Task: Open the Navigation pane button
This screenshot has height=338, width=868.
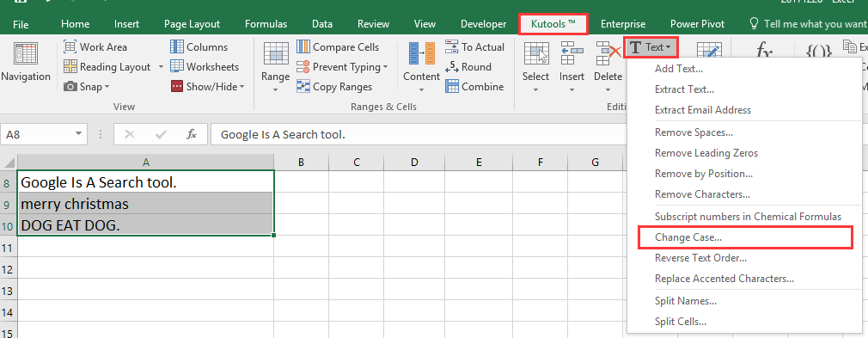Action: (x=26, y=63)
